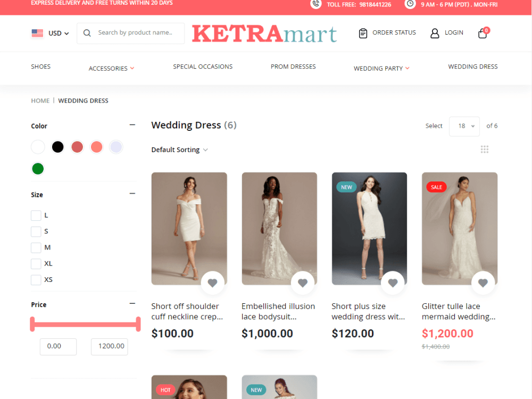Click the minimum price input field
Screen dimensions: 532x399
(58, 346)
